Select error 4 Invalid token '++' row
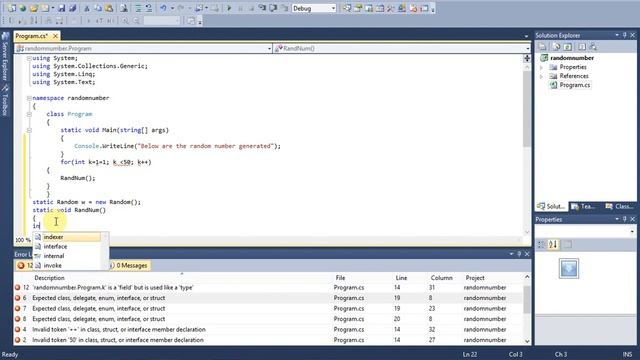Viewport: 640px width, 360px height. click(x=269, y=329)
